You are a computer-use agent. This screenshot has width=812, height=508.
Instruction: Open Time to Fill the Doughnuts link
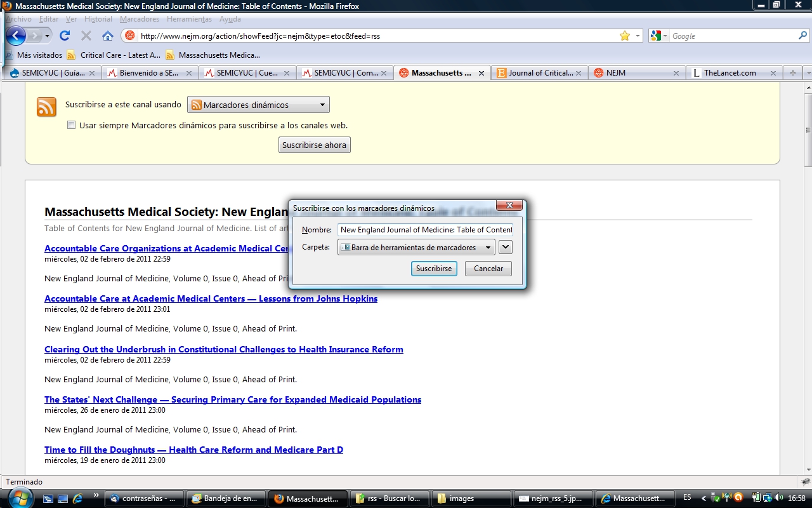coord(193,450)
